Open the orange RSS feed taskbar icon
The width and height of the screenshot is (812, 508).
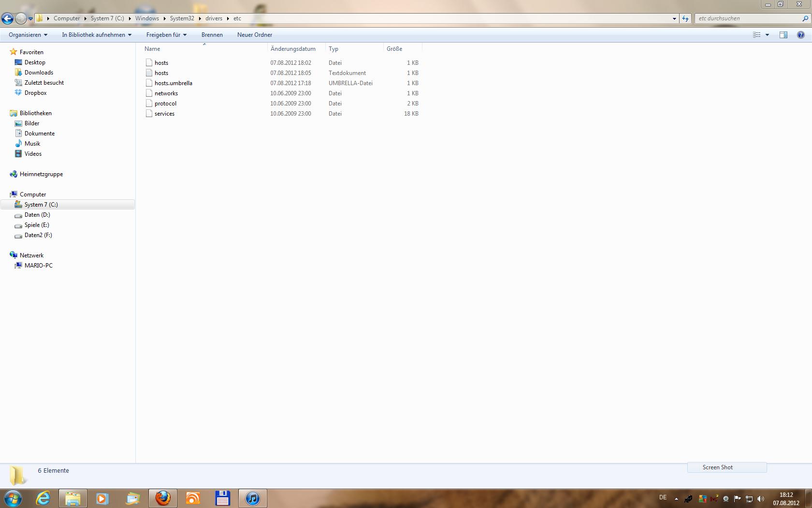click(x=193, y=498)
